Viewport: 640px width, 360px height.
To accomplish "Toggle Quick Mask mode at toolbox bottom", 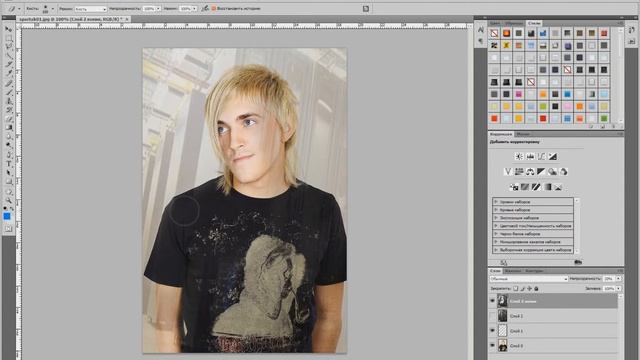I will tap(8, 229).
